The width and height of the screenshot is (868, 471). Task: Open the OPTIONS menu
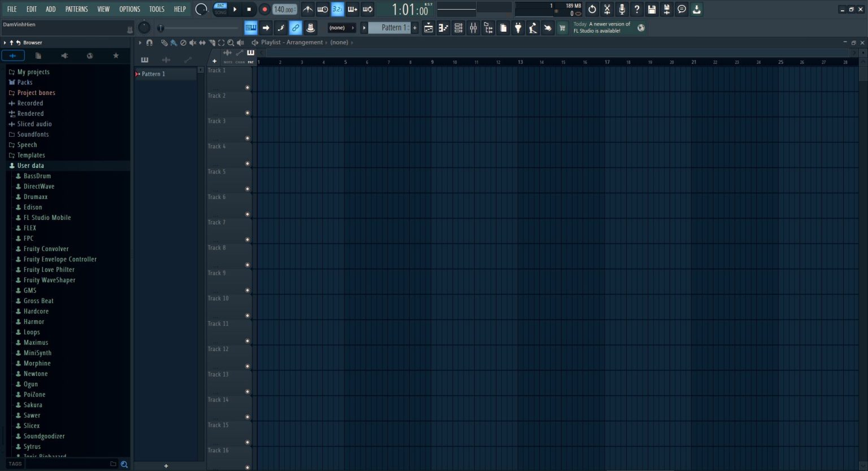point(129,8)
